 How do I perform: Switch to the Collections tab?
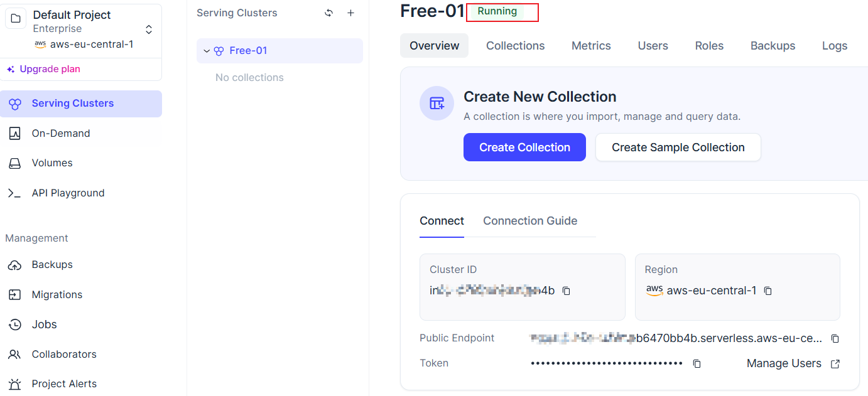tap(515, 46)
